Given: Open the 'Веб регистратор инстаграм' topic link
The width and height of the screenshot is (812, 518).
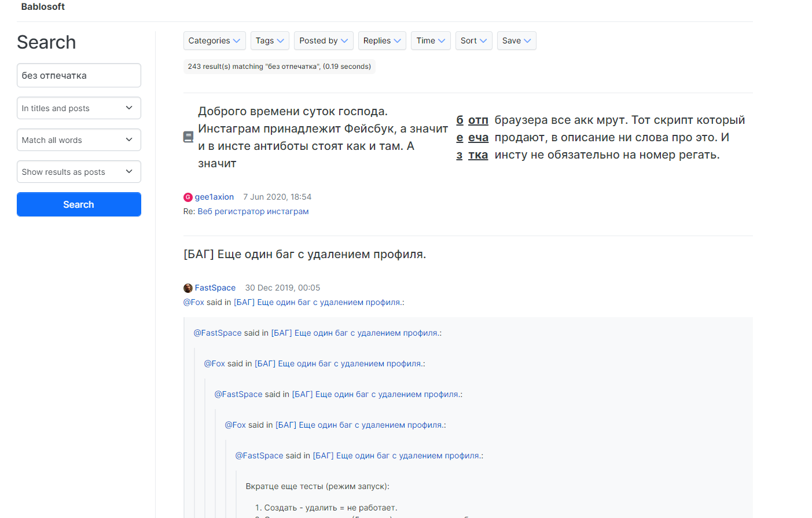Looking at the screenshot, I should [x=253, y=212].
